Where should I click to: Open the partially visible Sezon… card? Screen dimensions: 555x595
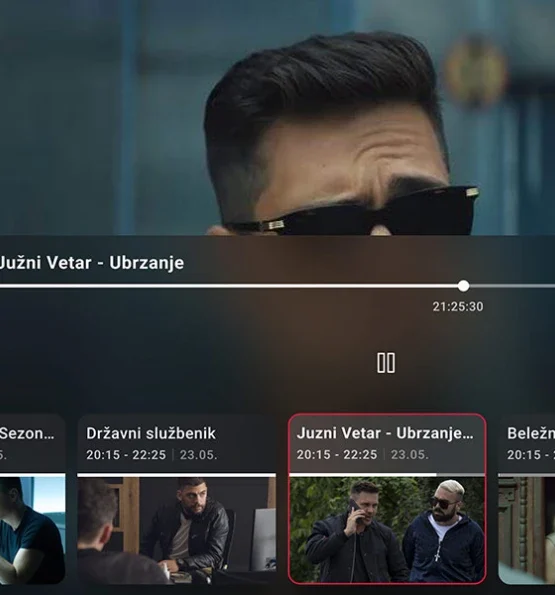coord(33,499)
